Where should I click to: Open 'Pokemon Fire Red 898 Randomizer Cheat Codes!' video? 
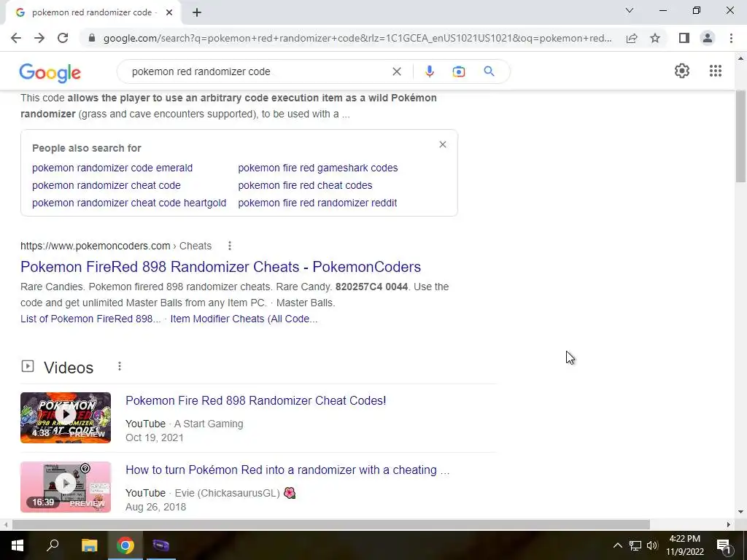pyautogui.click(x=256, y=400)
